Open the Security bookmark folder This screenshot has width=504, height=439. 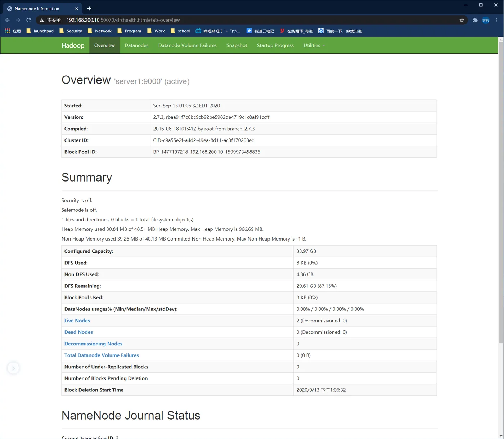[71, 31]
